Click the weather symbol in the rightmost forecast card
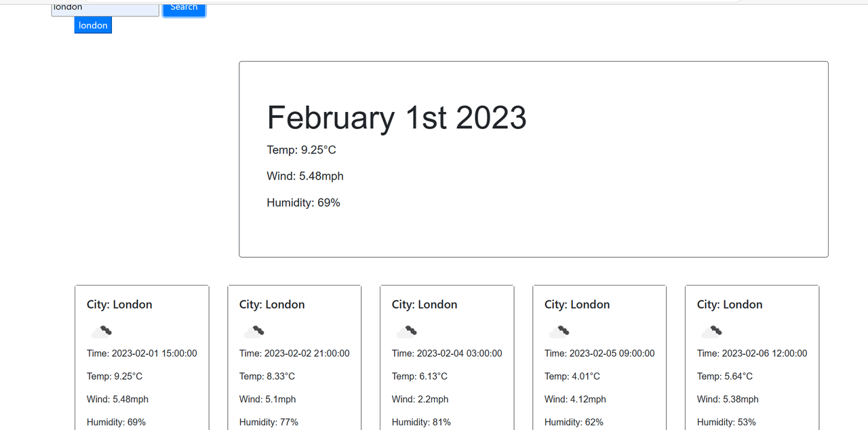This screenshot has width=868, height=430. (x=712, y=331)
